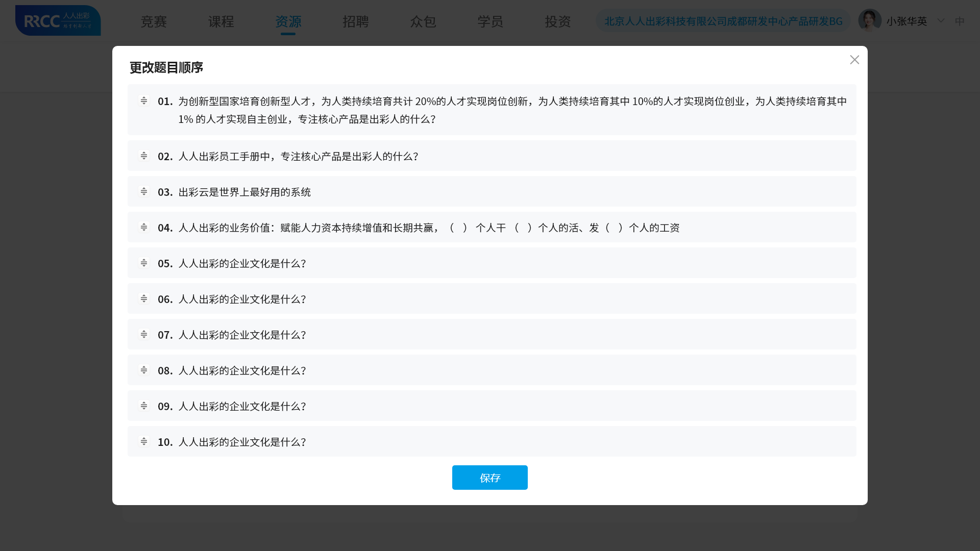Select question 02 人人出彩员工手册 text
980x551 pixels.
click(298, 156)
